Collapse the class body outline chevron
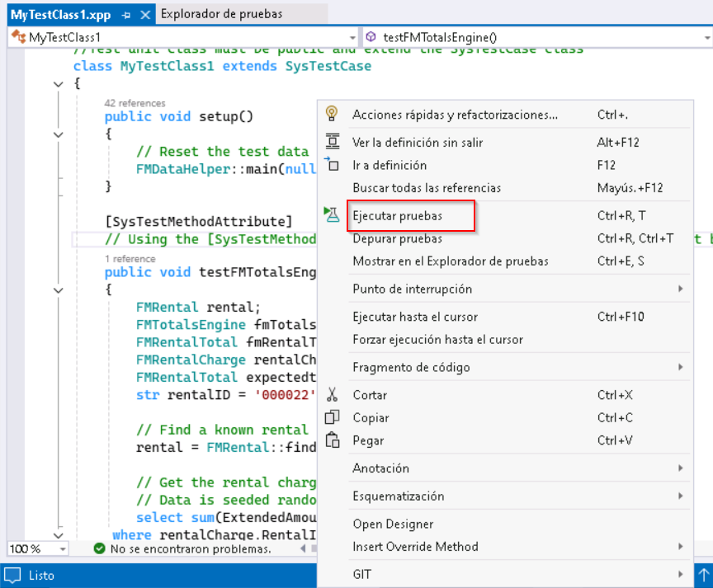 [x=59, y=84]
